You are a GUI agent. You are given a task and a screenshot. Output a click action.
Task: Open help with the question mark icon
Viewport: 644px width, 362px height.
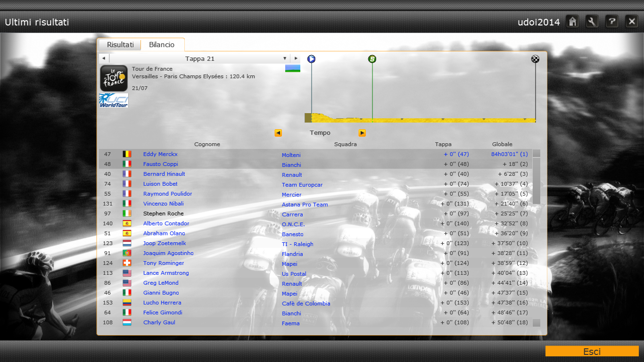click(x=612, y=21)
